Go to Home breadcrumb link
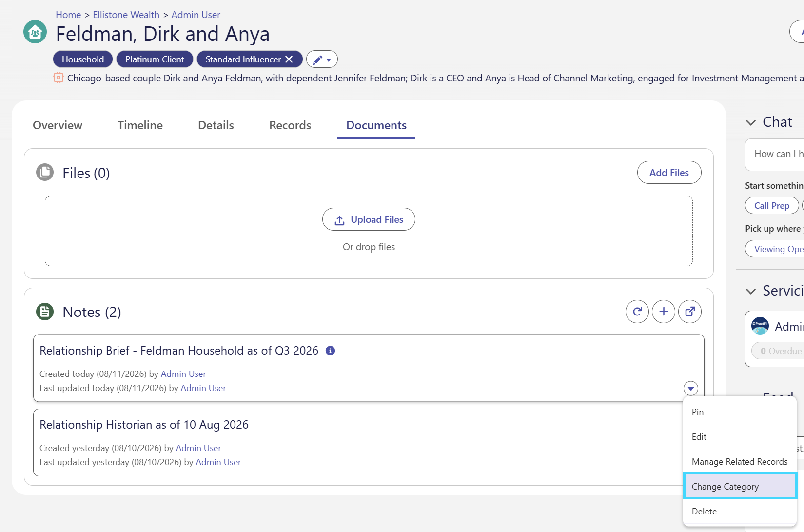 (x=68, y=15)
